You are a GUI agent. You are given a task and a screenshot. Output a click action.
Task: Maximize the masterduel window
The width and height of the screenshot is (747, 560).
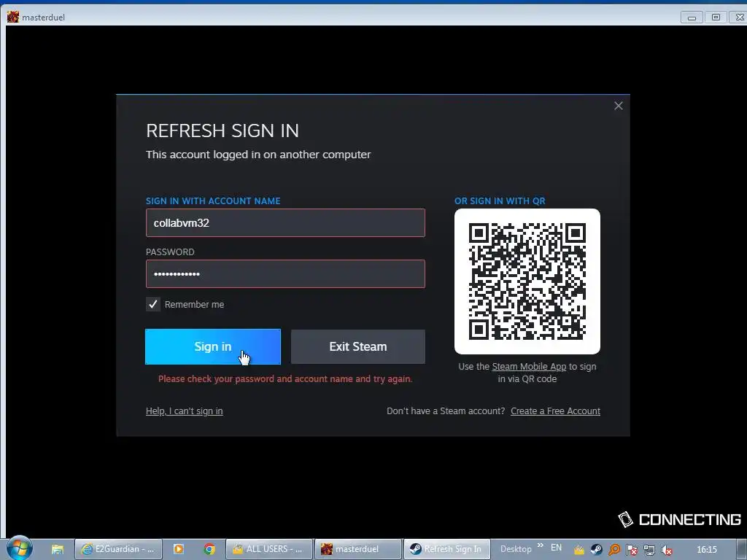[x=716, y=17]
